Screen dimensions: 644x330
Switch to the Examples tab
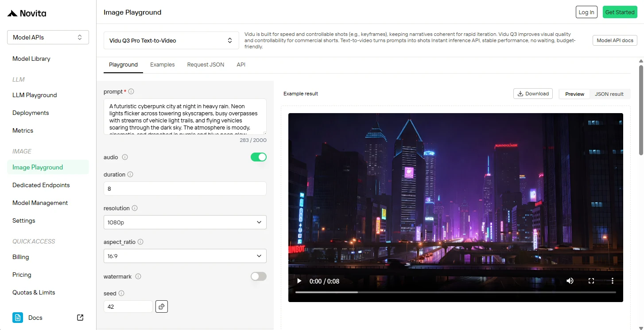(162, 65)
